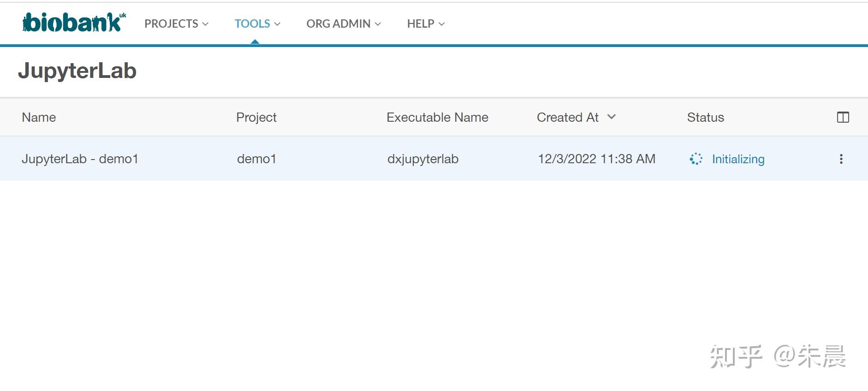This screenshot has width=868, height=391.
Task: Click the Executable Name column header
Action: coord(437,118)
